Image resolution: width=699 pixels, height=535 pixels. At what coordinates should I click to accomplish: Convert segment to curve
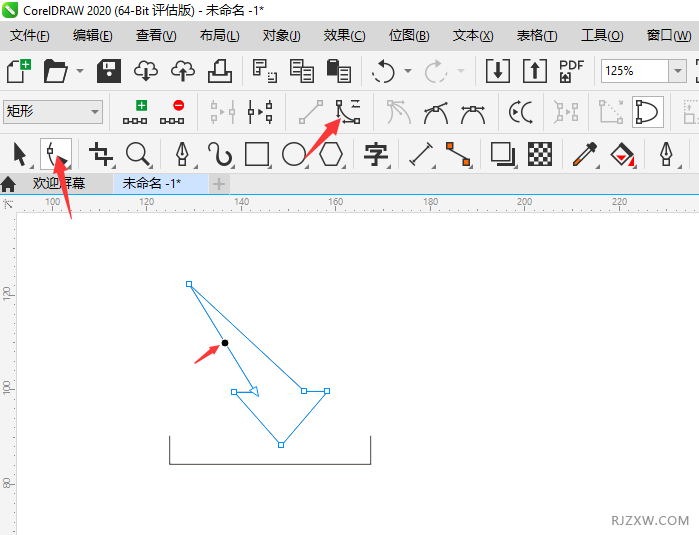(x=348, y=112)
